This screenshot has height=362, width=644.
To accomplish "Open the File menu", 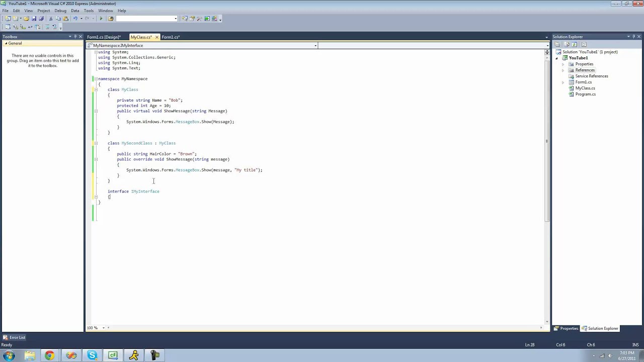I will pos(5,11).
